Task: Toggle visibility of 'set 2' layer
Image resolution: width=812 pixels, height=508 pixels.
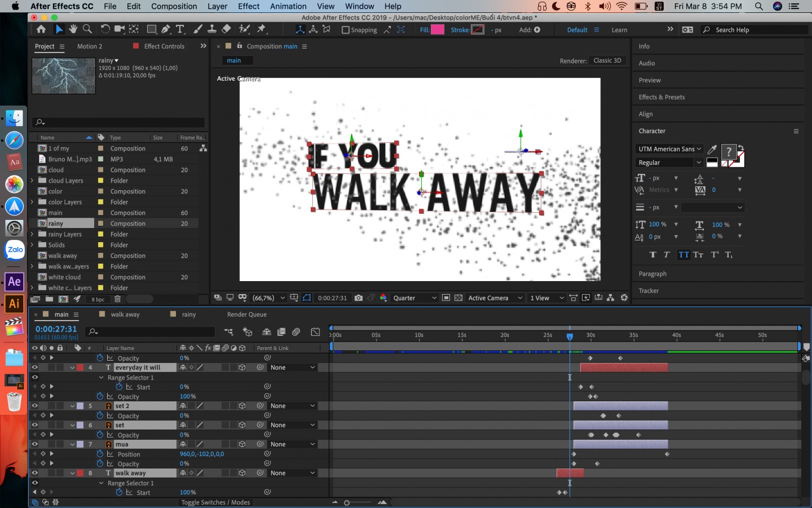Action: coord(35,406)
